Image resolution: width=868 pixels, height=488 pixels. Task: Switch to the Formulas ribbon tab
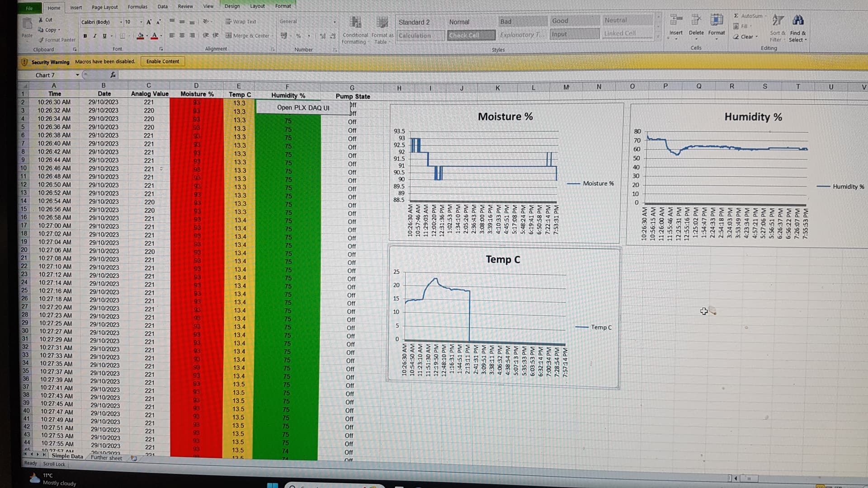click(137, 6)
